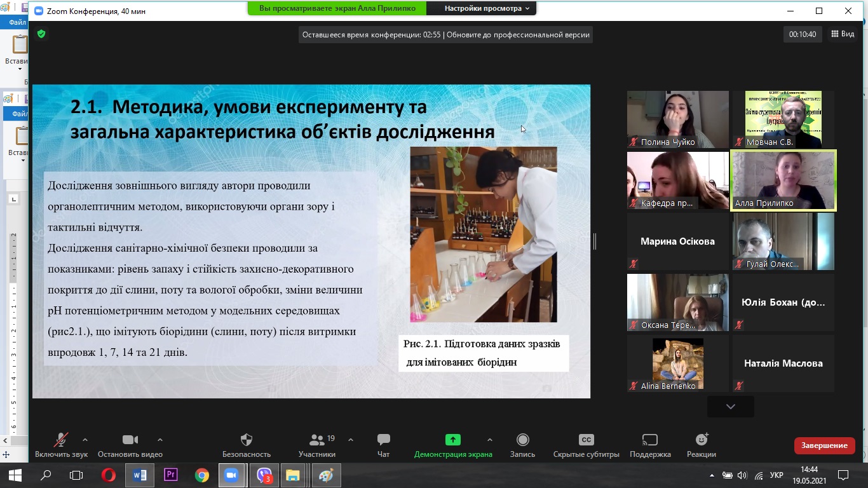The image size is (868, 488).
Task: Open the Безопасность shield icon
Action: click(x=247, y=440)
